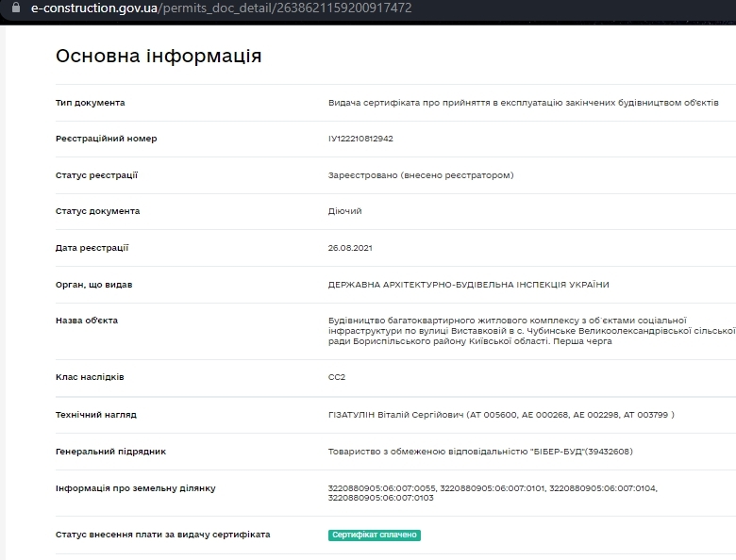Click 'Інформація про земельну ділянку' label
Image resolution: width=736 pixels, height=560 pixels.
click(136, 488)
